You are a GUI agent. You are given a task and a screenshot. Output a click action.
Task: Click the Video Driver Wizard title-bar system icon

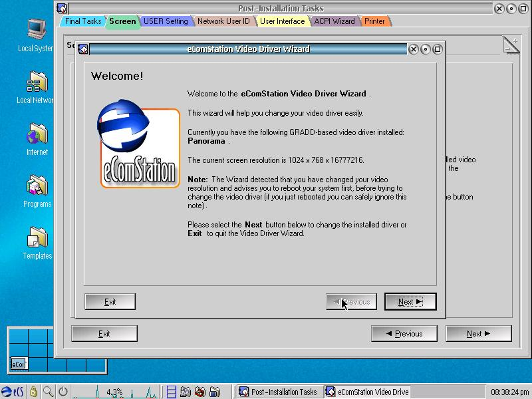82,49
